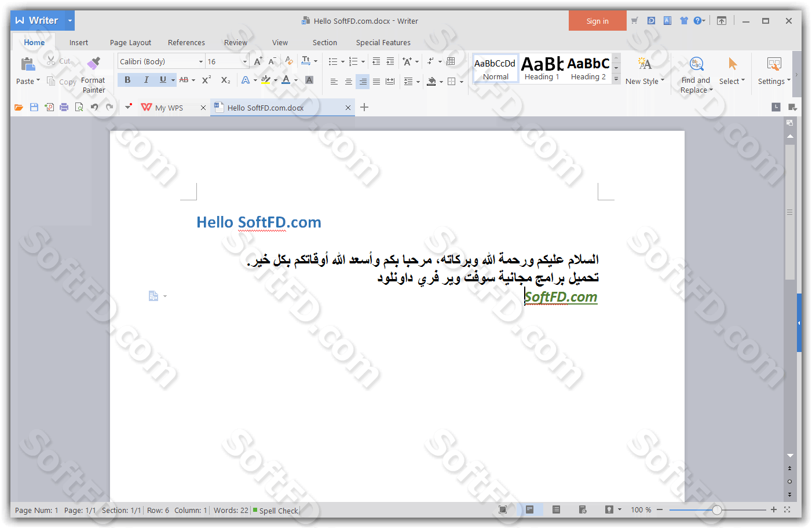812x528 pixels.
Task: Apply distributed alignment
Action: pos(390,81)
